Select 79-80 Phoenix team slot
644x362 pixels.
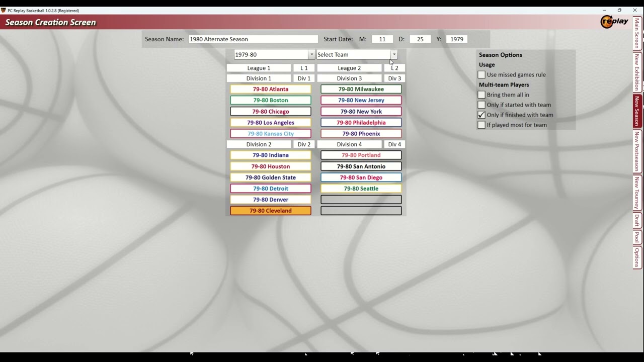point(361,133)
